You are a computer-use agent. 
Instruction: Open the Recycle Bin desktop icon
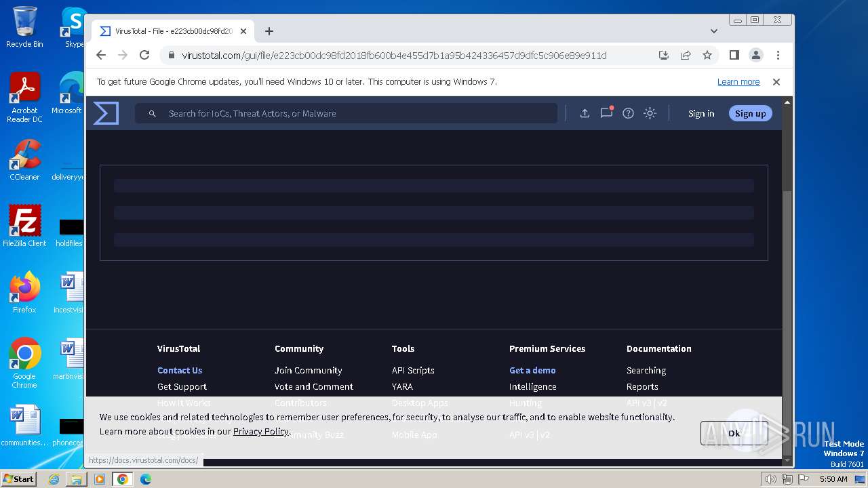(24, 28)
